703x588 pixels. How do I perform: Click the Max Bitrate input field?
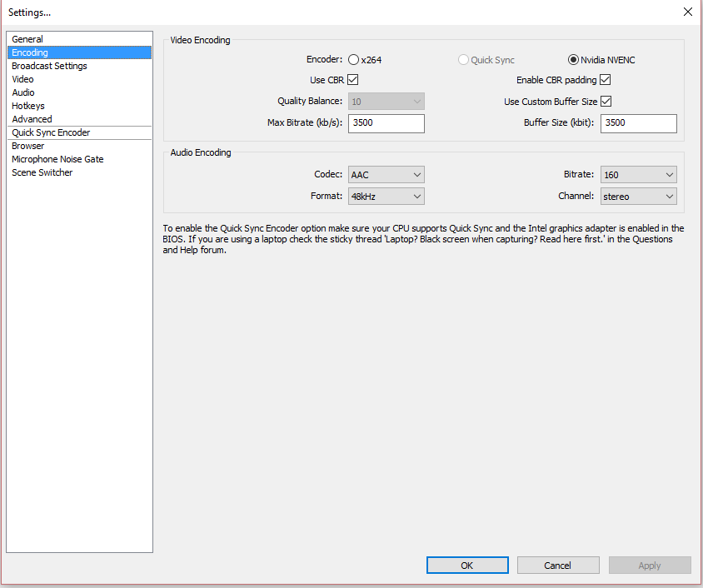coord(386,123)
